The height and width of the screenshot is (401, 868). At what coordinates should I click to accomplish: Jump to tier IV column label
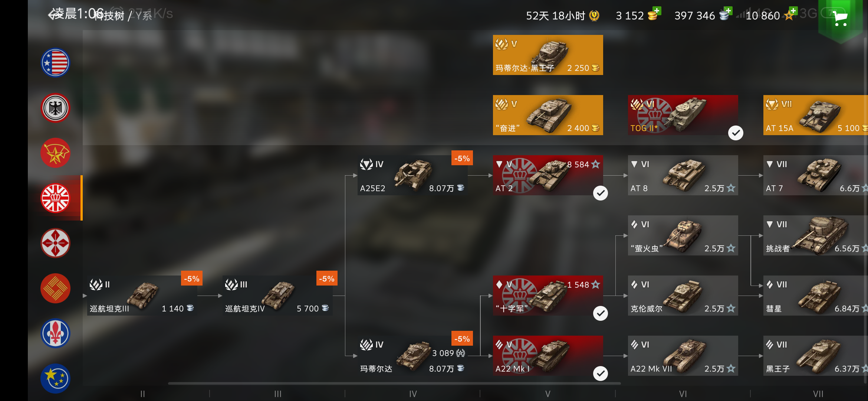[x=413, y=394]
